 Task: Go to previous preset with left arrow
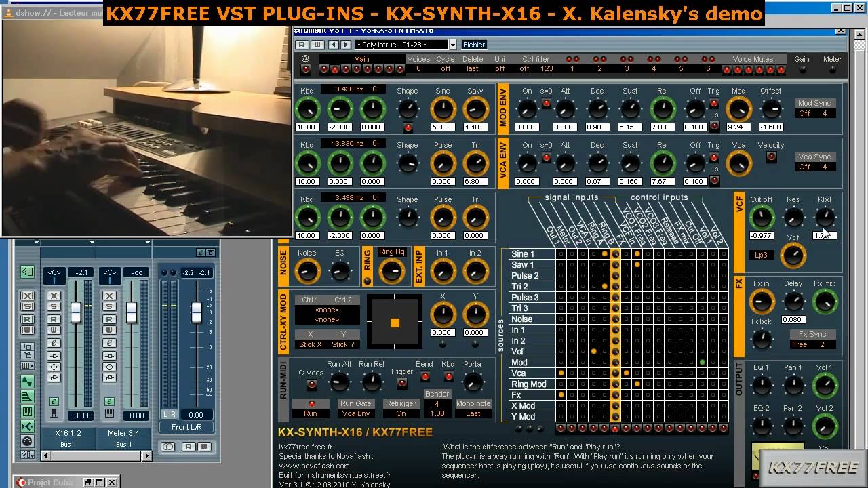[x=334, y=45]
